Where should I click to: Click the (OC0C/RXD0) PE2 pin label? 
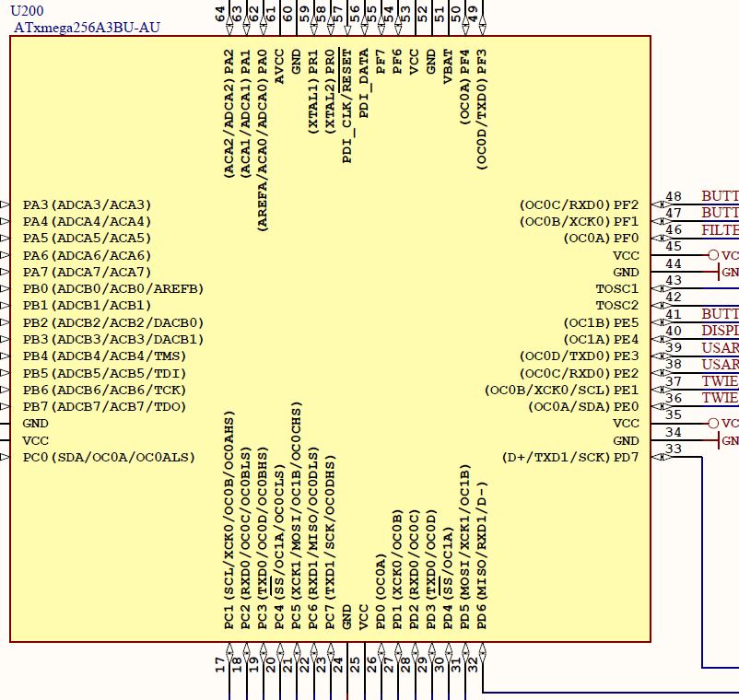pos(580,373)
